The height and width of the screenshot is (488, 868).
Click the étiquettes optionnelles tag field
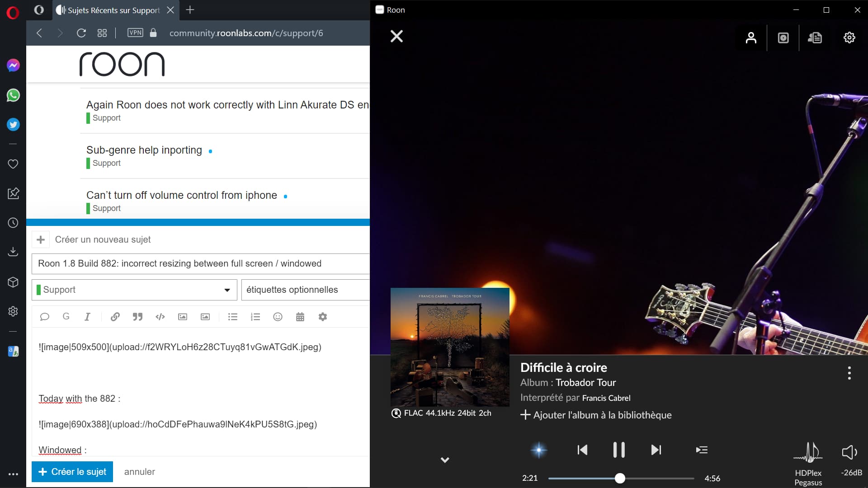click(x=306, y=290)
